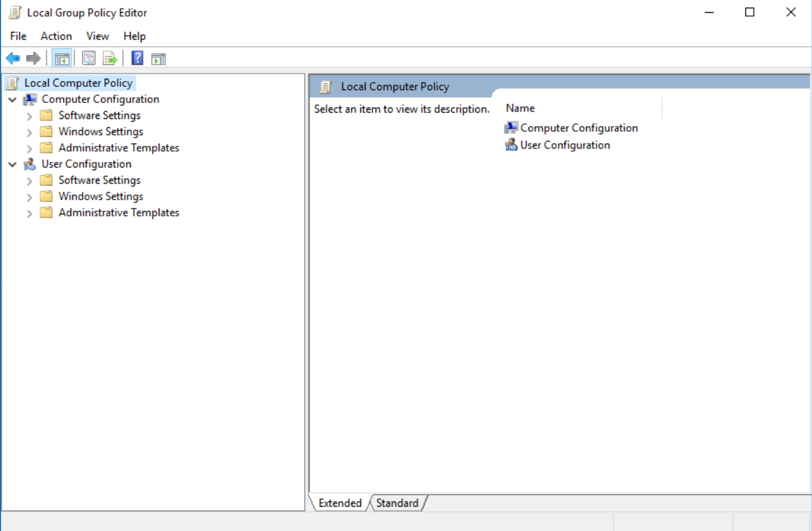Image resolution: width=812 pixels, height=531 pixels.
Task: Switch to the Extended tab
Action: [x=340, y=503]
